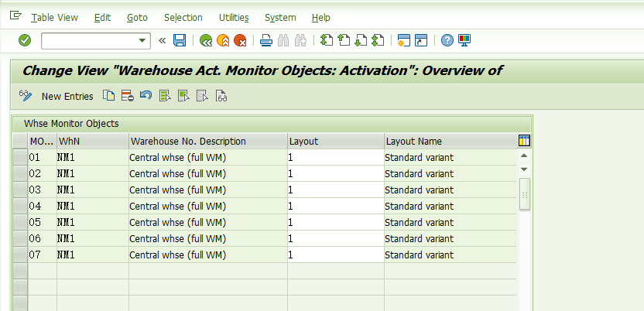The image size is (644, 311).
Task: Click the green Back icon
Action: [x=206, y=40]
